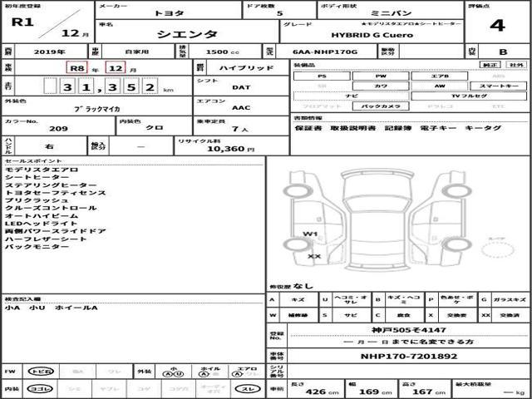532x399 pixels.
Task: Click the "スマートキー" equipment box
Action: pyautogui.click(x=499, y=86)
